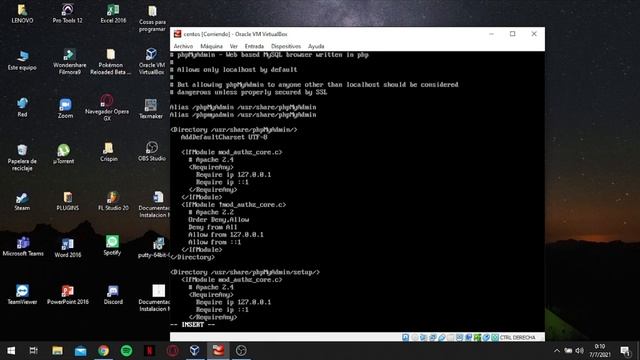Click the CTRL DERECHA host key indicator
The width and height of the screenshot is (640, 360).
pyautogui.click(x=517, y=338)
